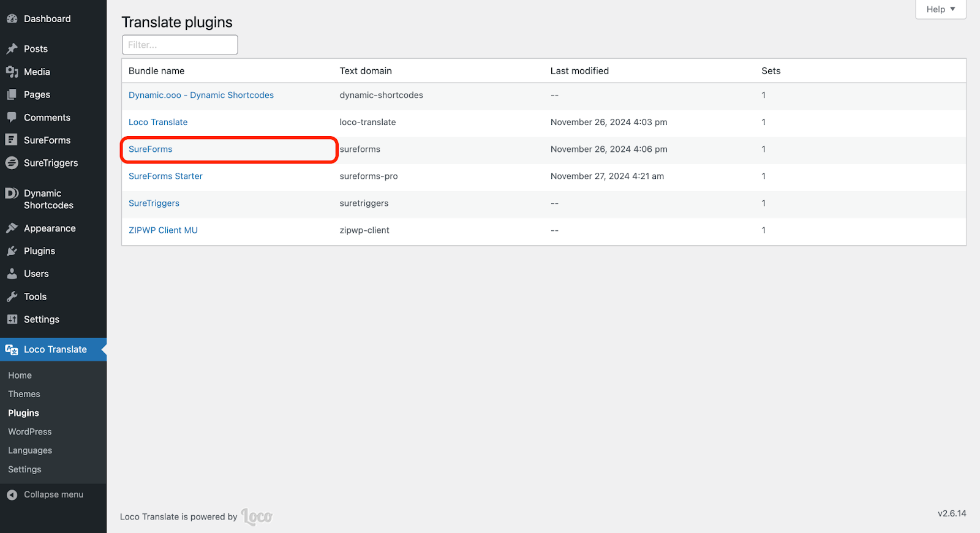Open Dynamic.ooo - Dynamic Shortcodes bundle link
The height and width of the screenshot is (533, 980).
click(x=201, y=95)
